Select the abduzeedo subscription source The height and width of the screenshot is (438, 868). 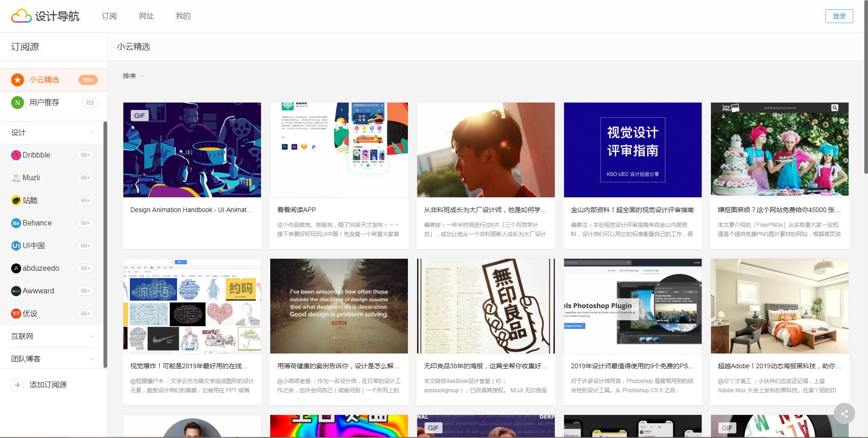[x=52, y=268]
